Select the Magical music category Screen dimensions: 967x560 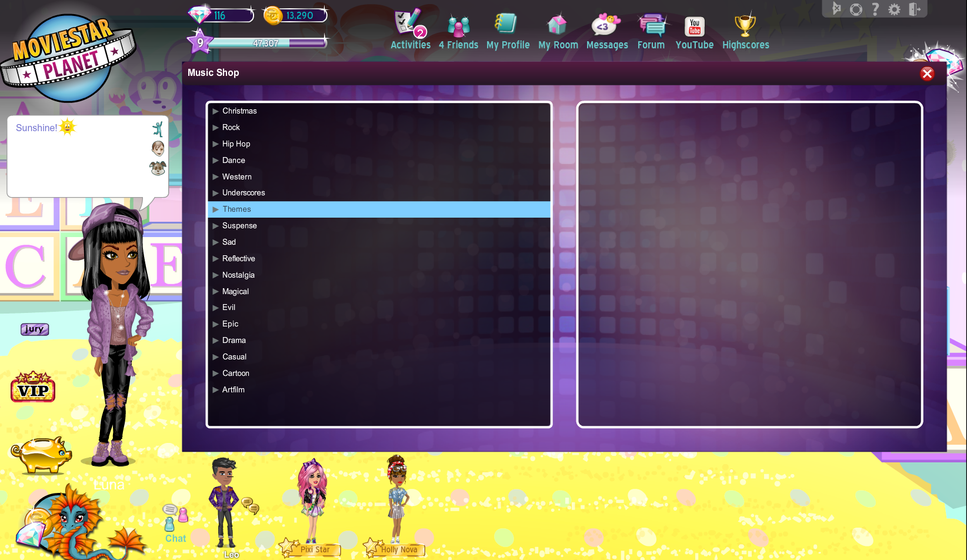click(235, 291)
